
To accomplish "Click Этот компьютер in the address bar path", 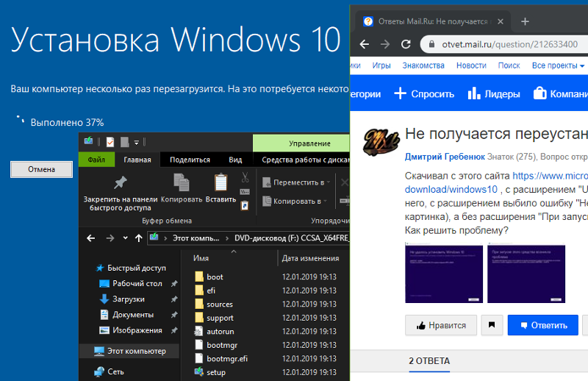I will click(196, 238).
